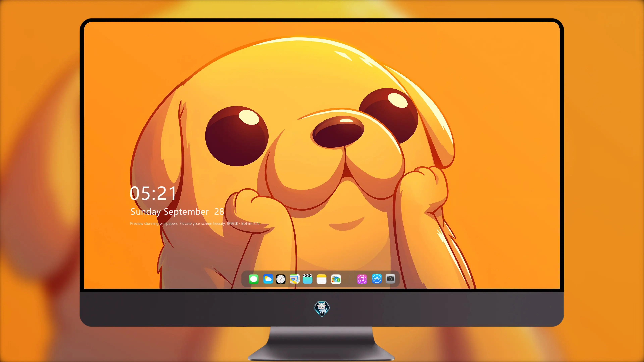The image size is (644, 362).
Task: Launch the pink iTunes music app
Action: click(x=362, y=279)
